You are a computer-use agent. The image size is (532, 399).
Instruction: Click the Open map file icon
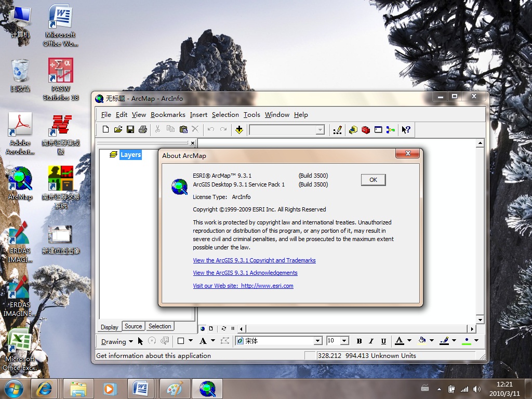coord(118,129)
